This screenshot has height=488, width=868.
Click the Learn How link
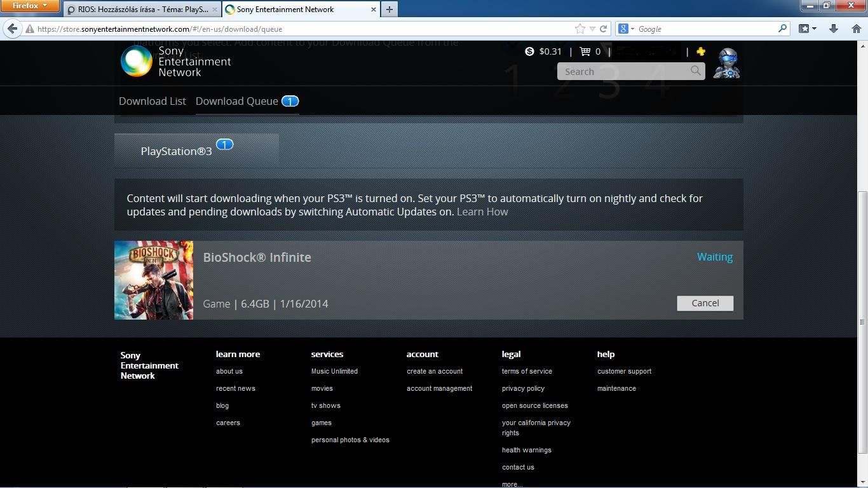482,212
